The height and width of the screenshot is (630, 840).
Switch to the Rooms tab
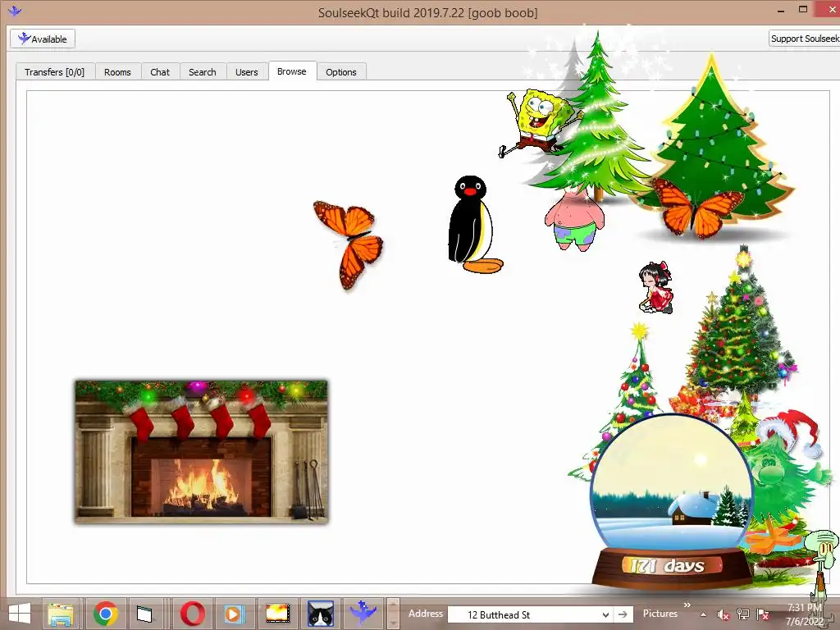click(x=117, y=72)
